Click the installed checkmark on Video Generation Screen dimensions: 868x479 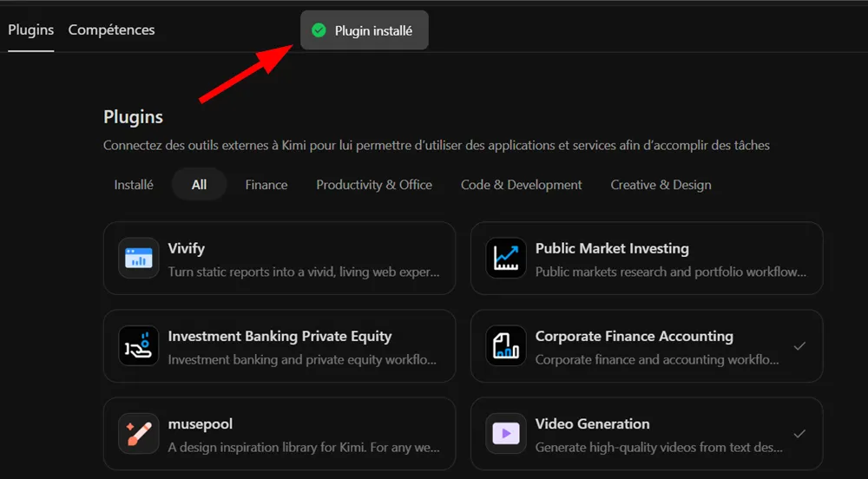799,434
